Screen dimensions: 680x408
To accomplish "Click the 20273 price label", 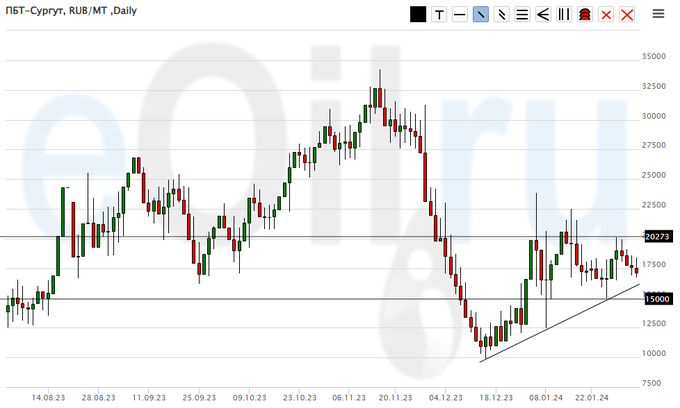I will pyautogui.click(x=656, y=237).
